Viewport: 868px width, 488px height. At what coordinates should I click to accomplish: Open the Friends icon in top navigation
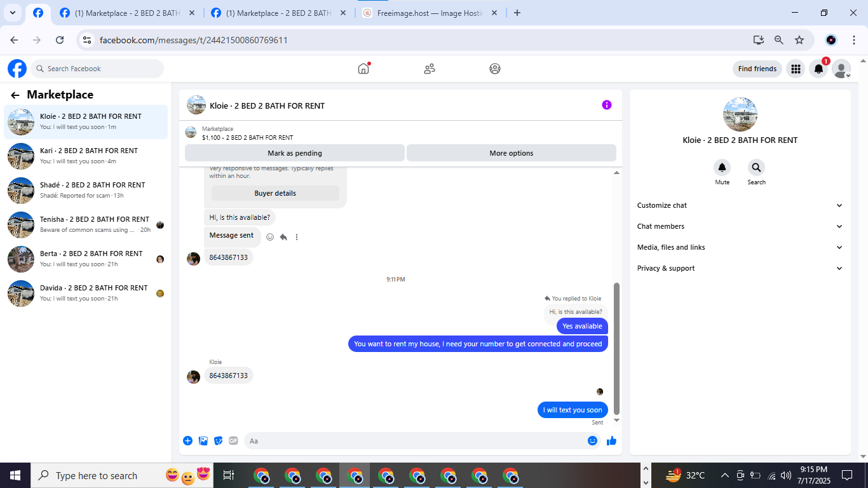430,69
